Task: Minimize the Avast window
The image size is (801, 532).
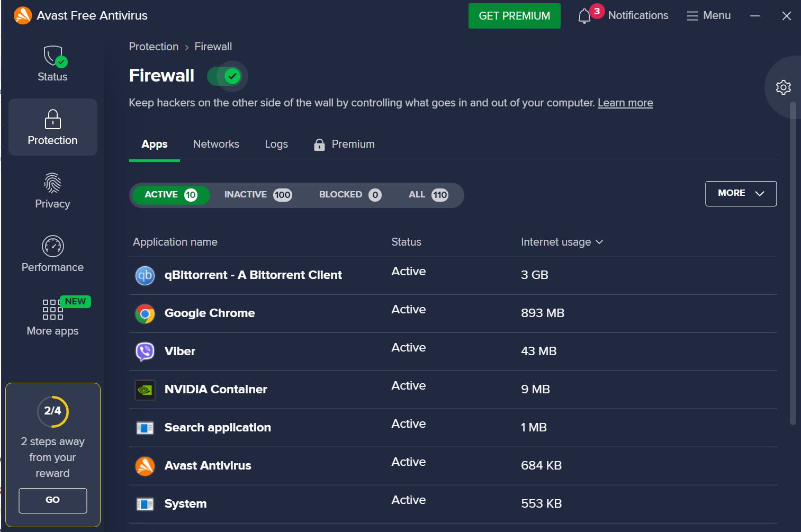Action: (x=755, y=16)
